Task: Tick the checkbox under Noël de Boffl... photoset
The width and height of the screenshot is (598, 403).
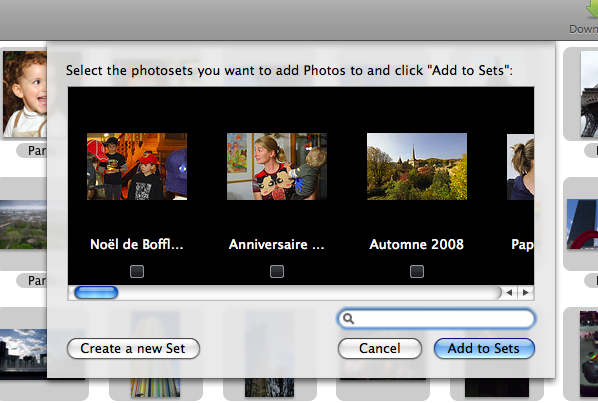Action: (137, 271)
